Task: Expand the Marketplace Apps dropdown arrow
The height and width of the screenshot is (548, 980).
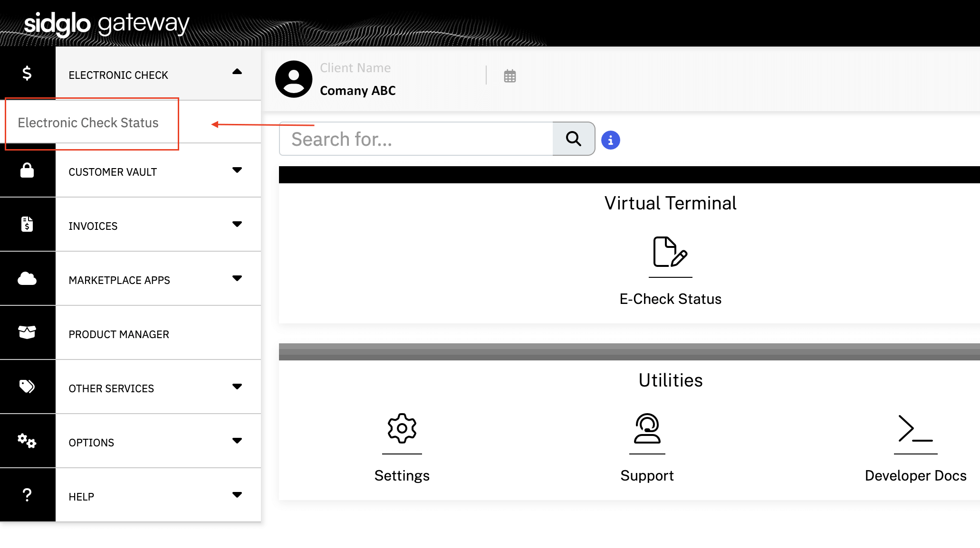Action: 237,278
